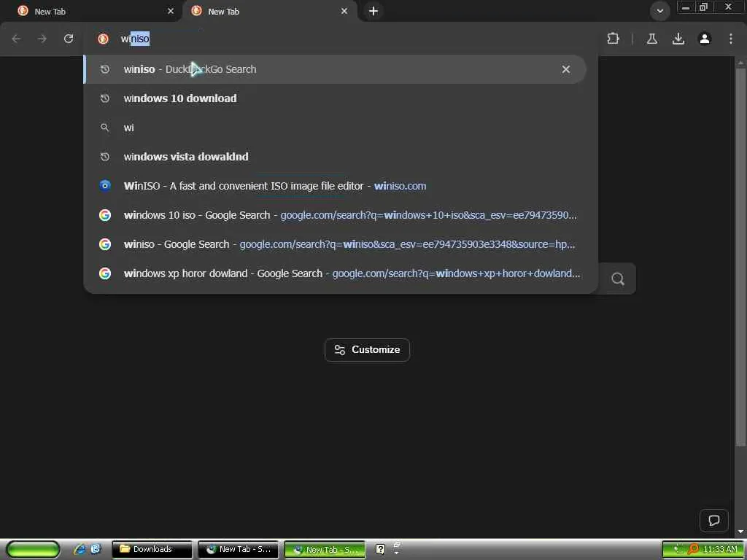This screenshot has width=747, height=560.
Task: Click history icon beside windows vista dowaldnd
Action: point(105,157)
